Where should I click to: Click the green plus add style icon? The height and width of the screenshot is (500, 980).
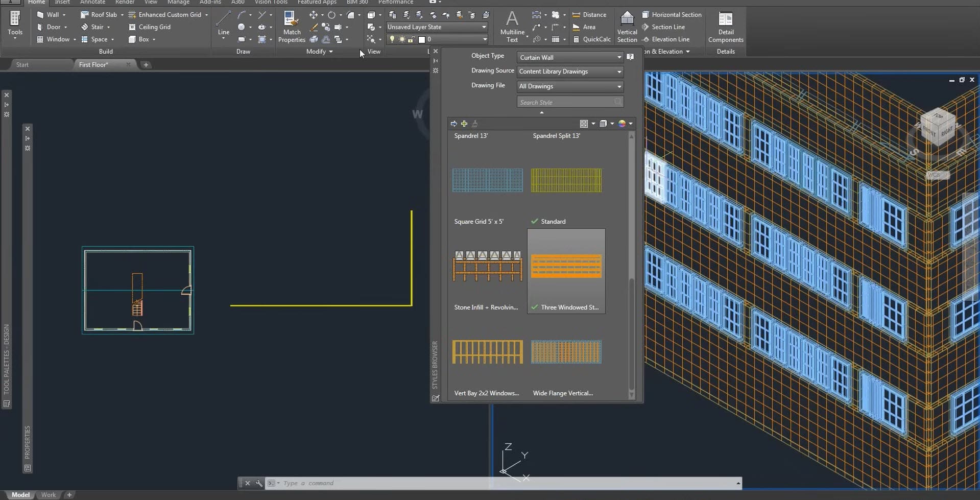[x=464, y=124]
